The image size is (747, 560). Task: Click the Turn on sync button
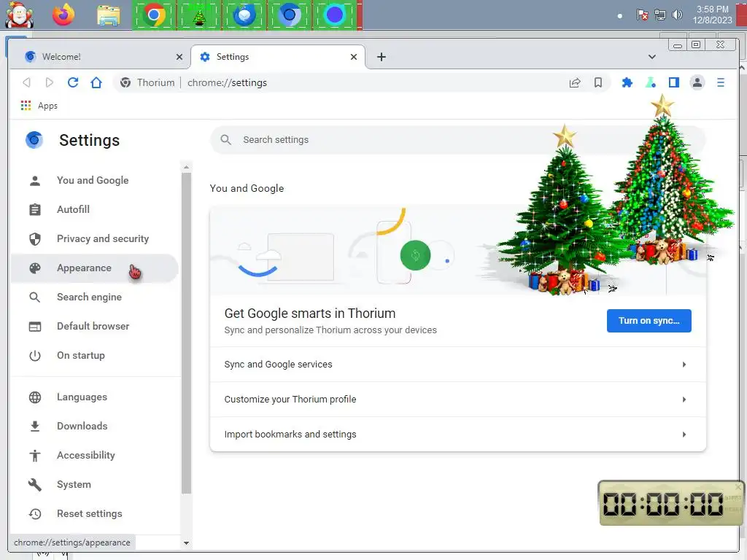649,321
